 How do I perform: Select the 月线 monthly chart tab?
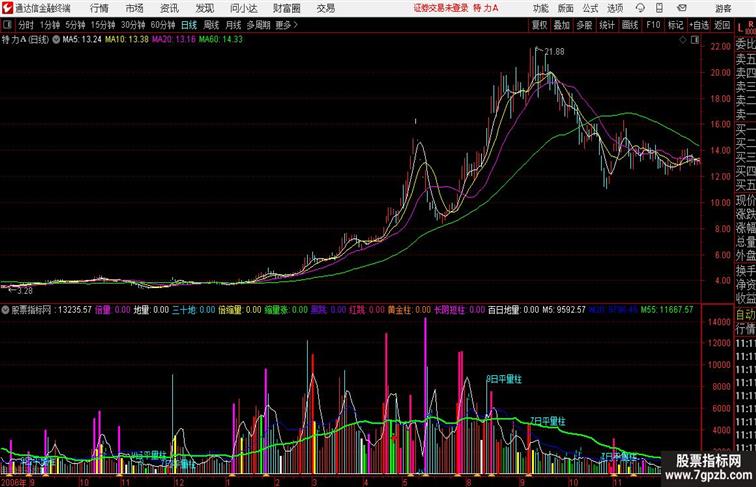[233, 25]
